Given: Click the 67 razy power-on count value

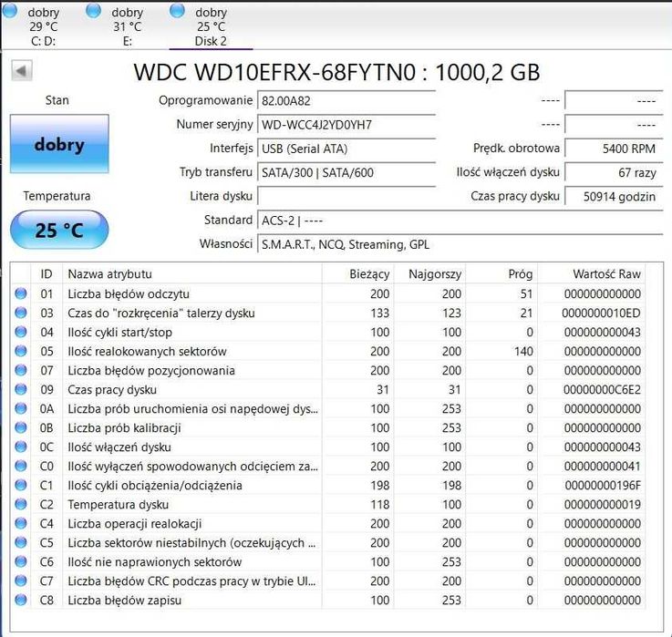Looking at the screenshot, I should [x=614, y=172].
